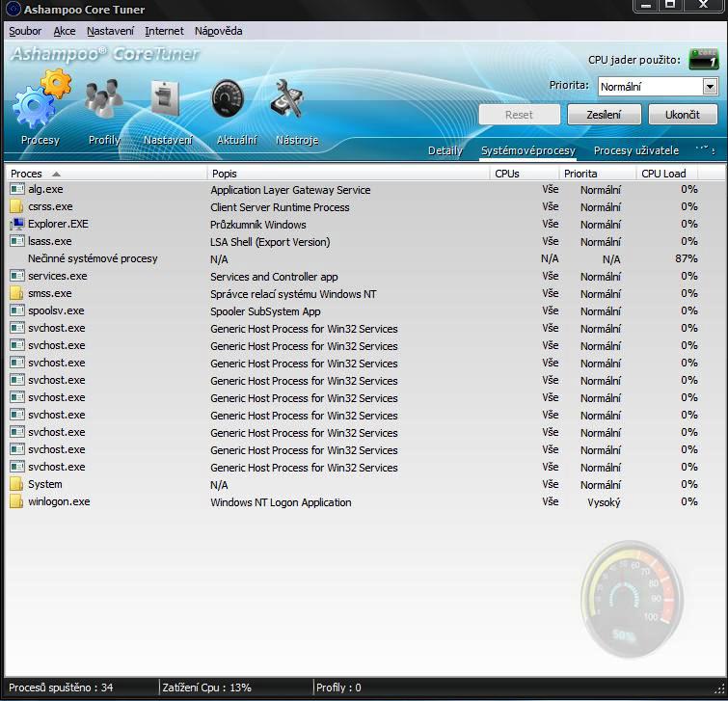Sort by the CPUs column header
Image resolution: width=728 pixels, height=701 pixels.
pyautogui.click(x=525, y=174)
